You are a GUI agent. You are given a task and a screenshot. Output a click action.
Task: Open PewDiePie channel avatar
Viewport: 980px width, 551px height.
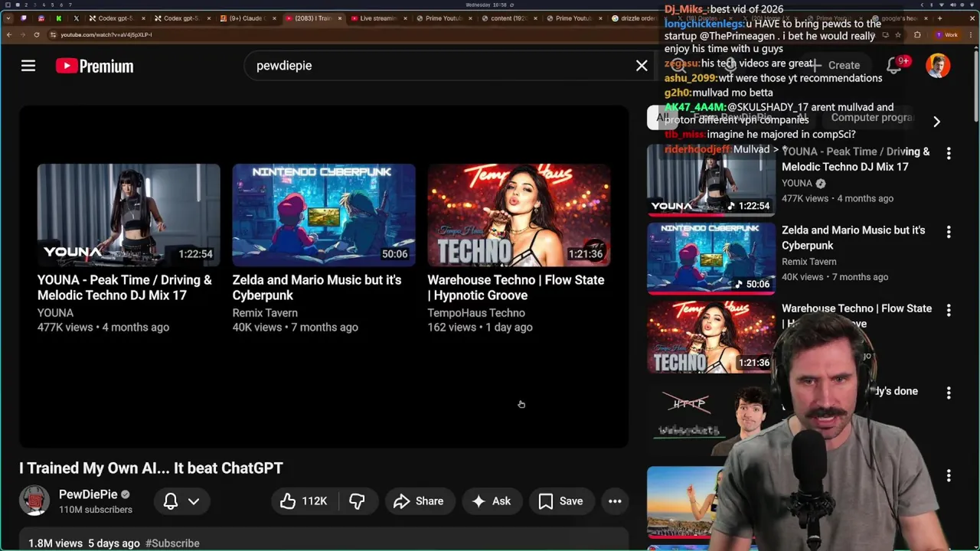coord(34,500)
